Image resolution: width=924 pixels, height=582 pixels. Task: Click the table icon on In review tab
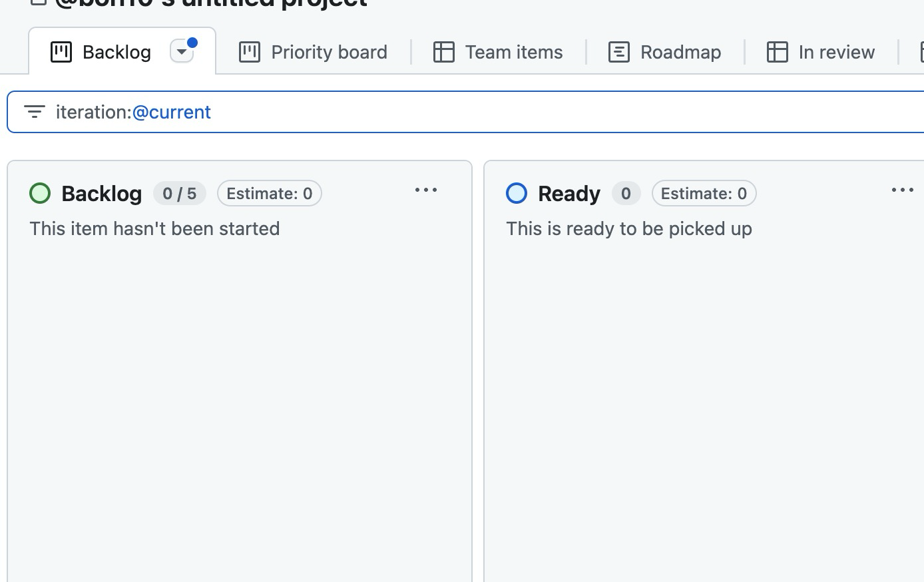(x=778, y=52)
